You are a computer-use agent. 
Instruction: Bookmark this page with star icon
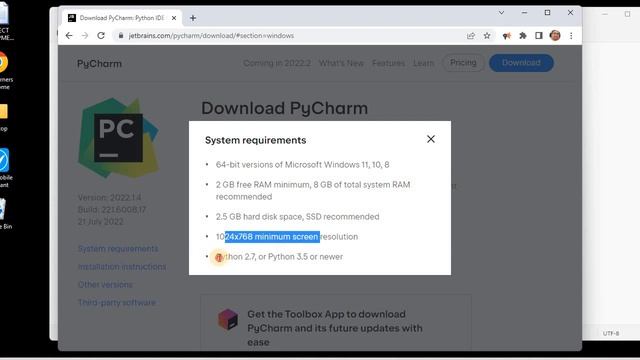(487, 36)
